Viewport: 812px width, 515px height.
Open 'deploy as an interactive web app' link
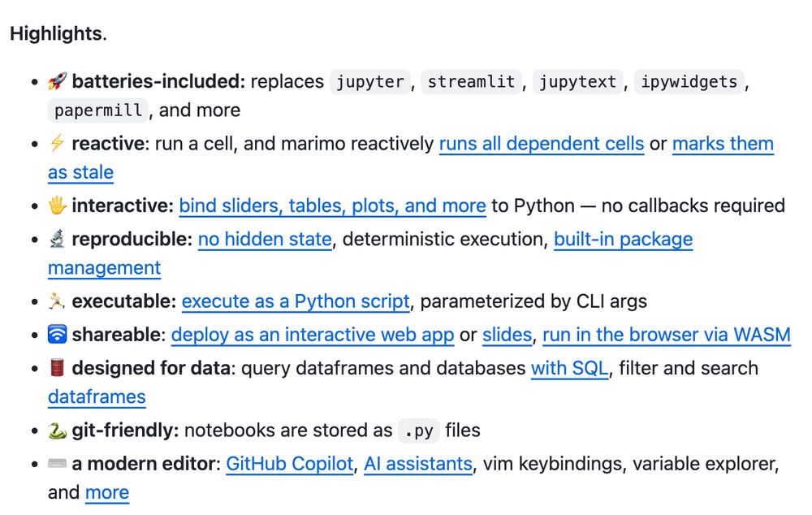(x=313, y=335)
